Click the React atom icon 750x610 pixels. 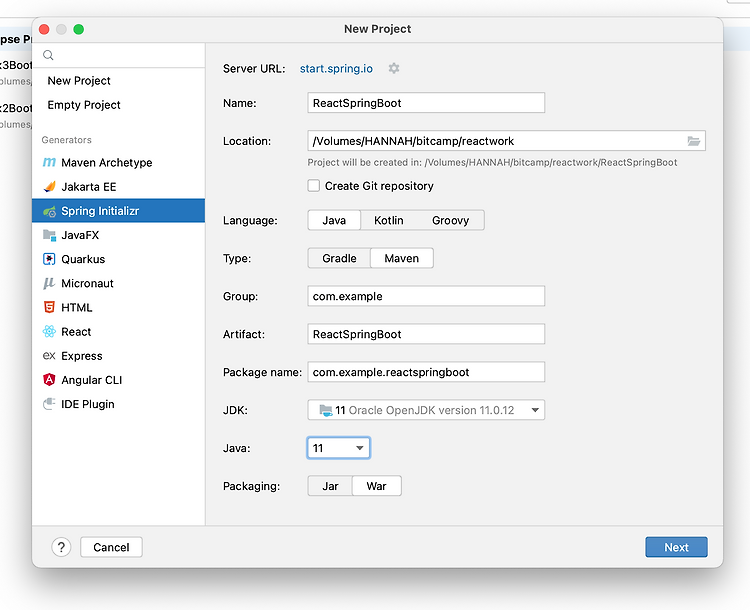click(x=49, y=332)
